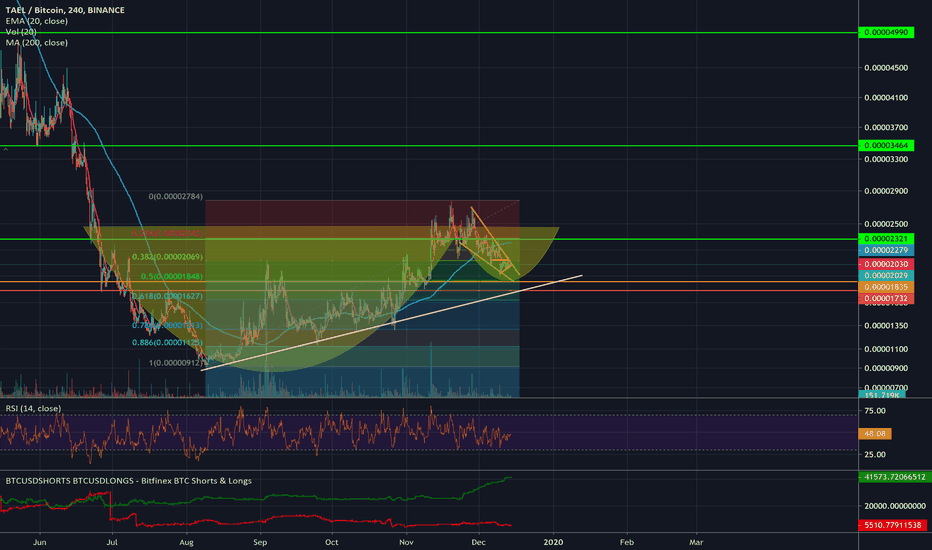Click the 2020 label on time axis
This screenshot has width=932, height=550.
tap(553, 542)
